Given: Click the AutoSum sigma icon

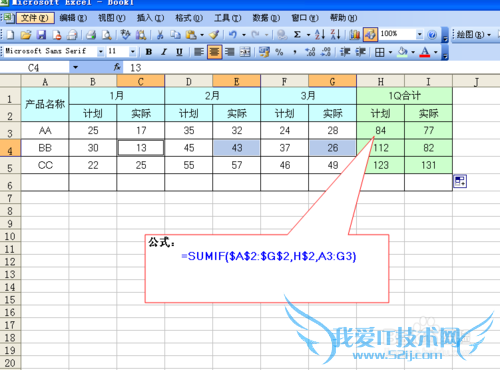Looking at the screenshot, I should 297,35.
